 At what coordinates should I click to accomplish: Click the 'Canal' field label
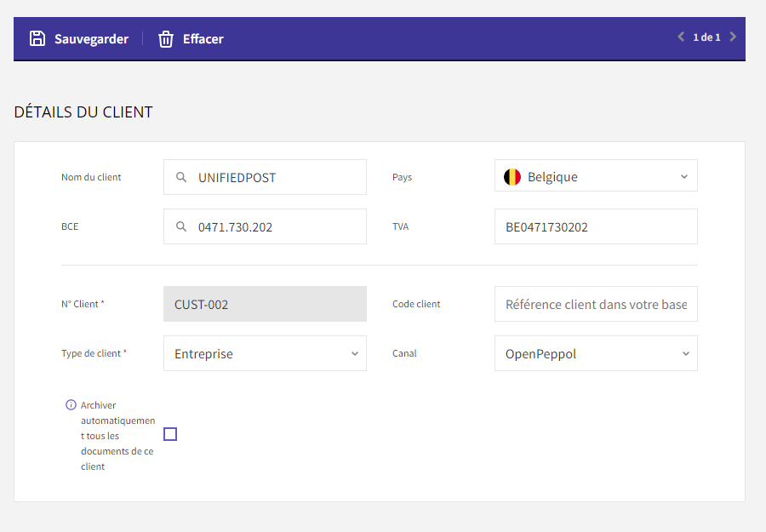(x=404, y=353)
